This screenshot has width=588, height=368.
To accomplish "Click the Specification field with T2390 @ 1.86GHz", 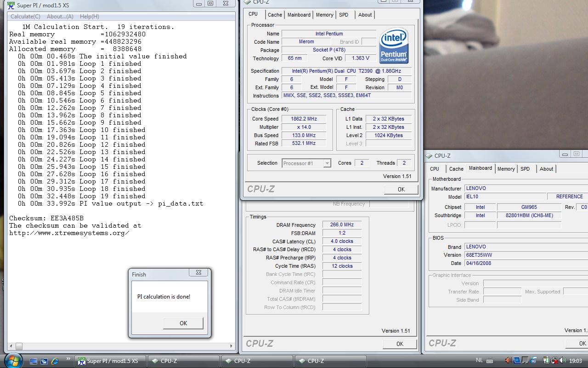I will [x=347, y=71].
